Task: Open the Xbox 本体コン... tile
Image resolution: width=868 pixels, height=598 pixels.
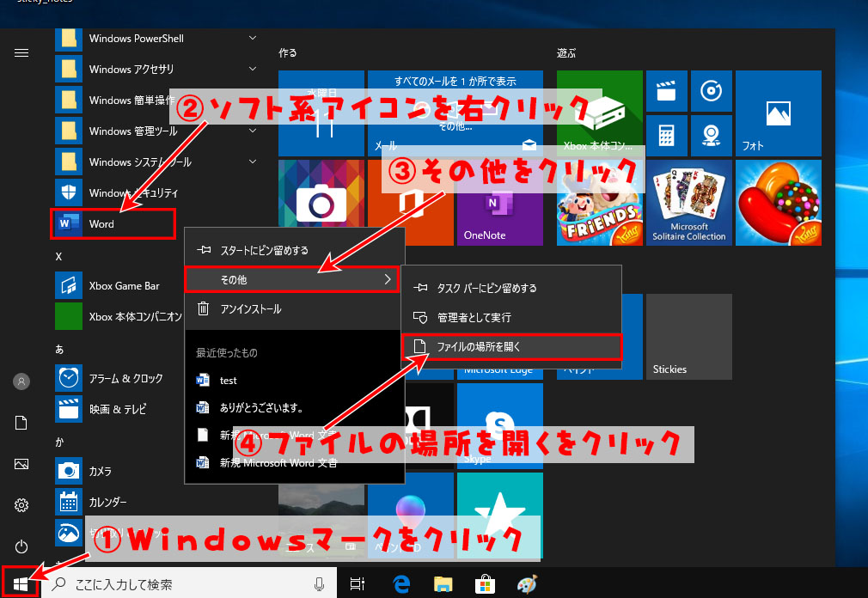Action: [x=600, y=113]
